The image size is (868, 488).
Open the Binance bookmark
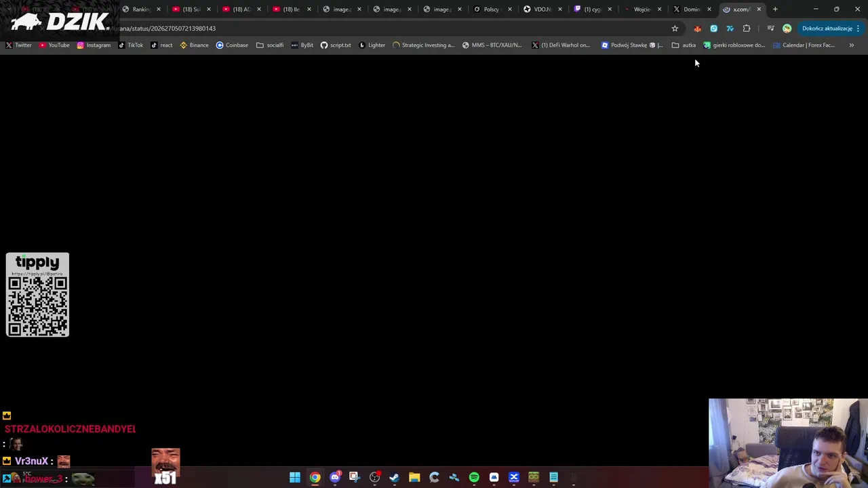(195, 45)
